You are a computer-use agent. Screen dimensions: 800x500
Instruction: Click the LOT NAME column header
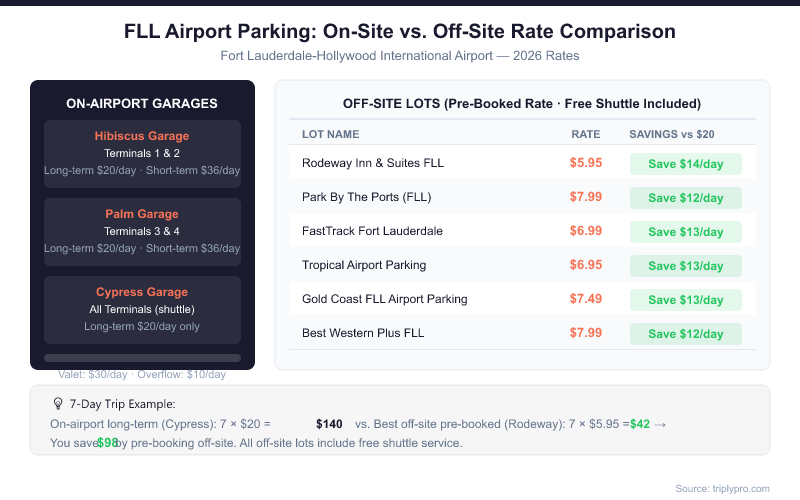click(x=330, y=134)
